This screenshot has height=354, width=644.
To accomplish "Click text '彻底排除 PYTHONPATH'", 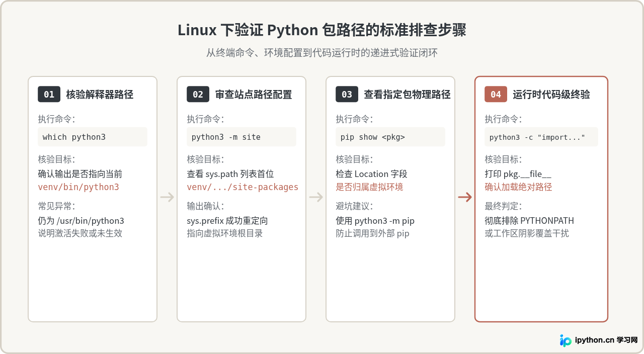I will 529,221.
